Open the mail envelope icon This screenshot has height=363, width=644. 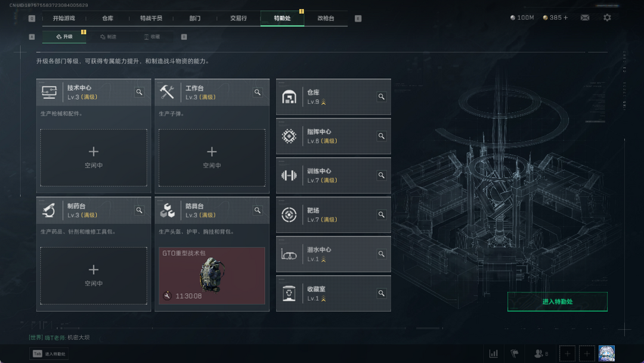pos(585,18)
